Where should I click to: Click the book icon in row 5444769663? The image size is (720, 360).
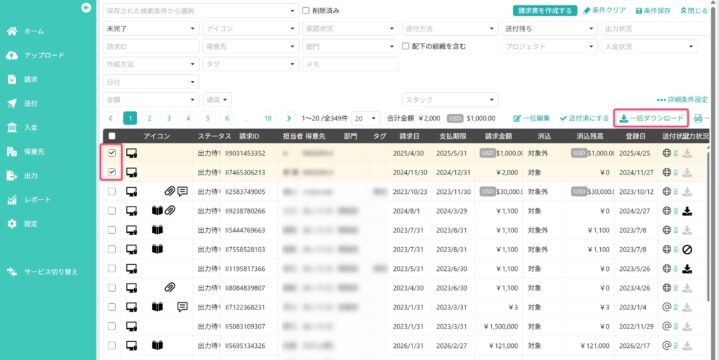tap(158, 230)
